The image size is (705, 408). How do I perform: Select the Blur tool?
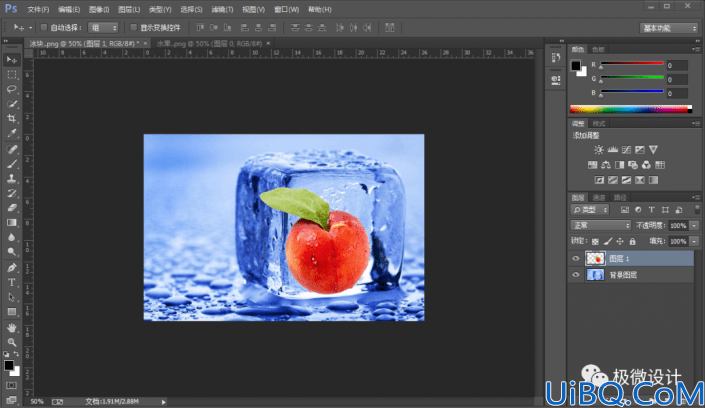coord(12,238)
